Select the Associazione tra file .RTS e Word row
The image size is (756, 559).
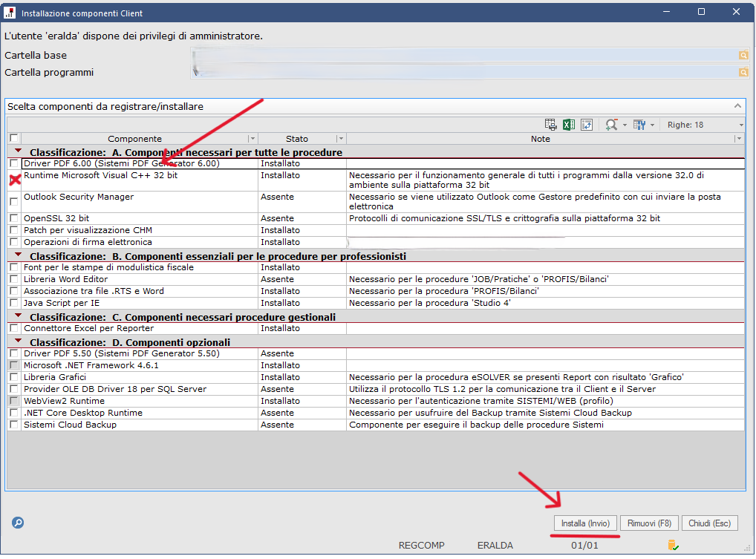376,291
